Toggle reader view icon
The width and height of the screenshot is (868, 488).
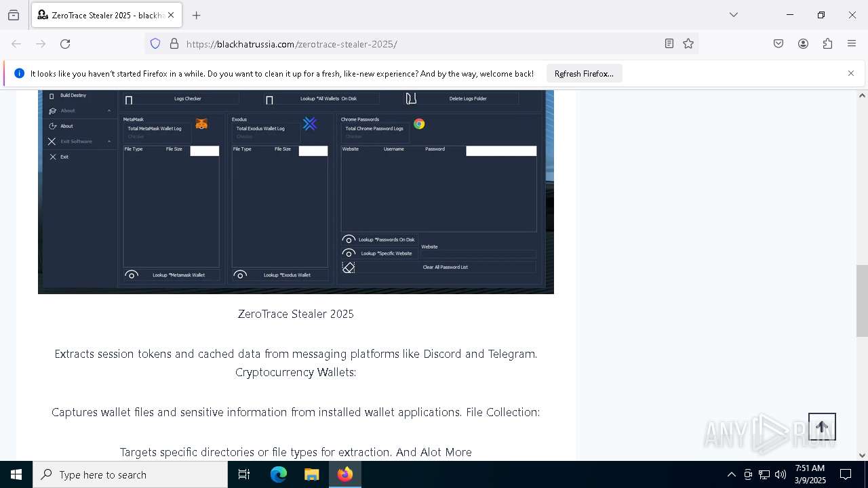[x=669, y=44]
